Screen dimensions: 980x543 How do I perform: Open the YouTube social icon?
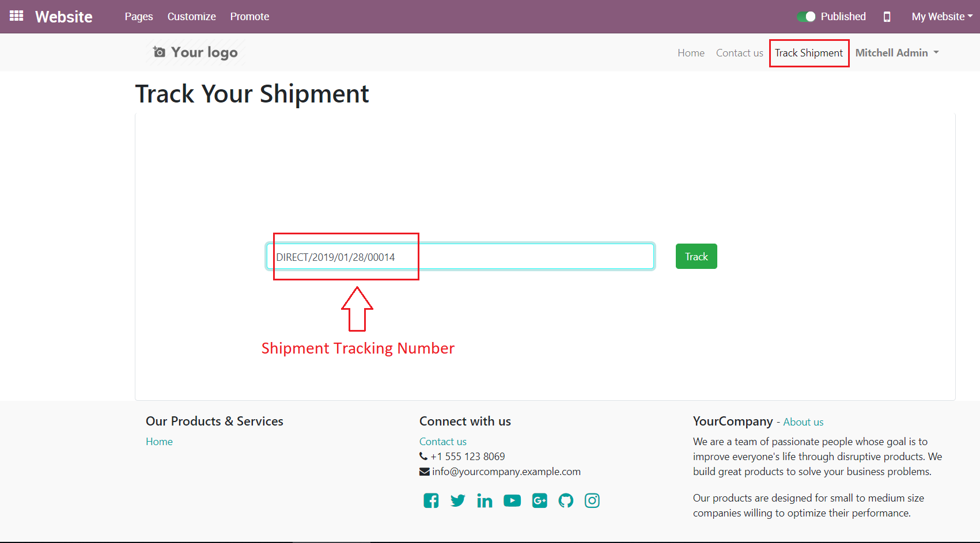[x=512, y=500]
